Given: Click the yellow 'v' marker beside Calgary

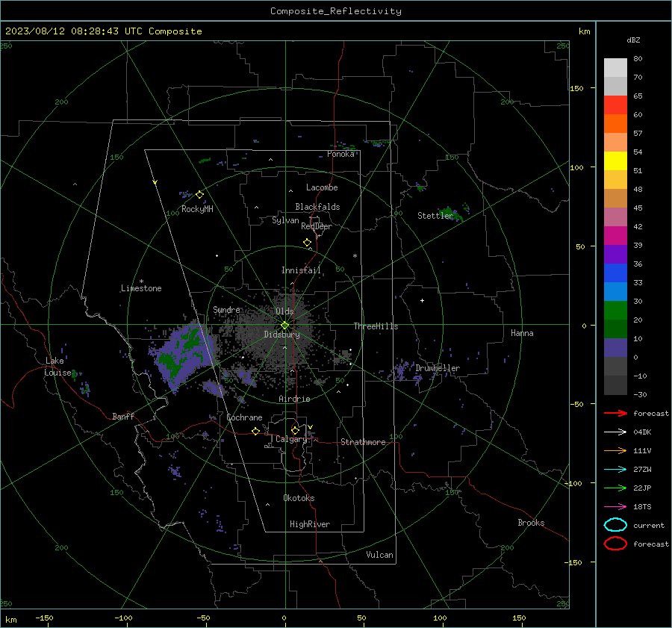Looking at the screenshot, I should [x=310, y=427].
